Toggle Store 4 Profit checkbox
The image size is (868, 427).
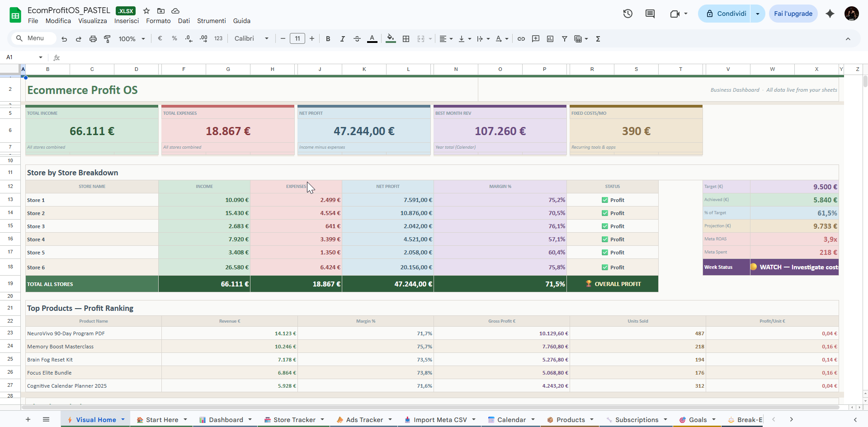click(605, 239)
